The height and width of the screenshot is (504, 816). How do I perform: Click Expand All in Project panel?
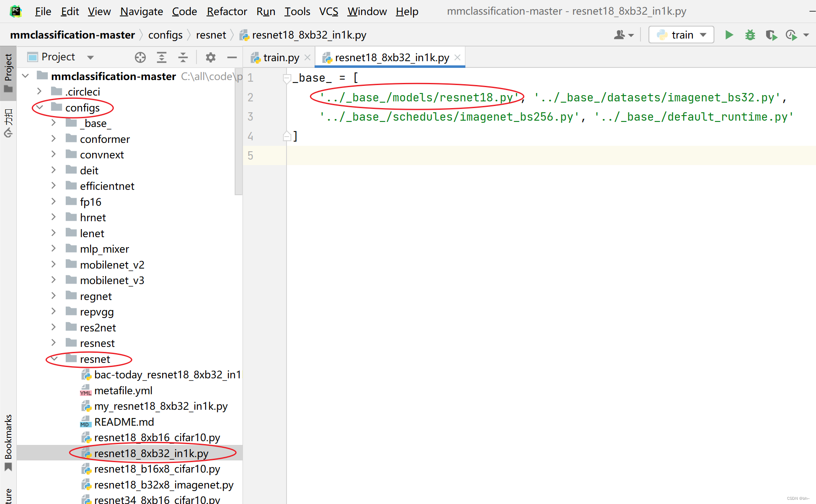(x=161, y=57)
